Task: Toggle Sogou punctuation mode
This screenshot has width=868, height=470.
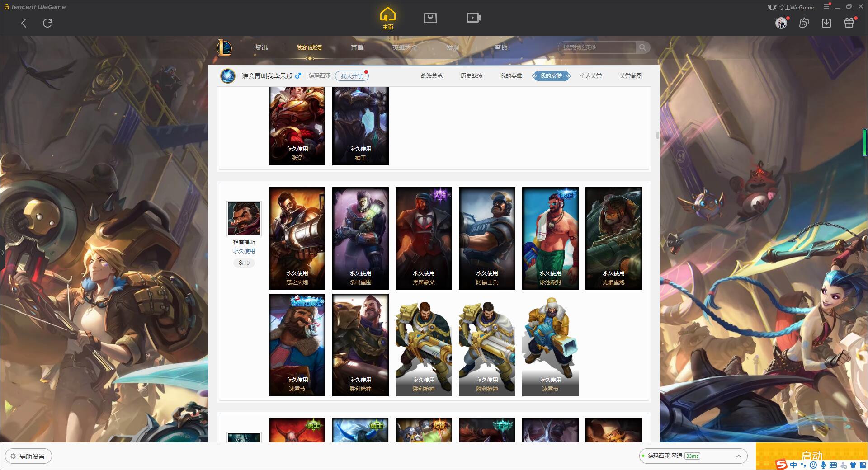Action: [x=803, y=465]
